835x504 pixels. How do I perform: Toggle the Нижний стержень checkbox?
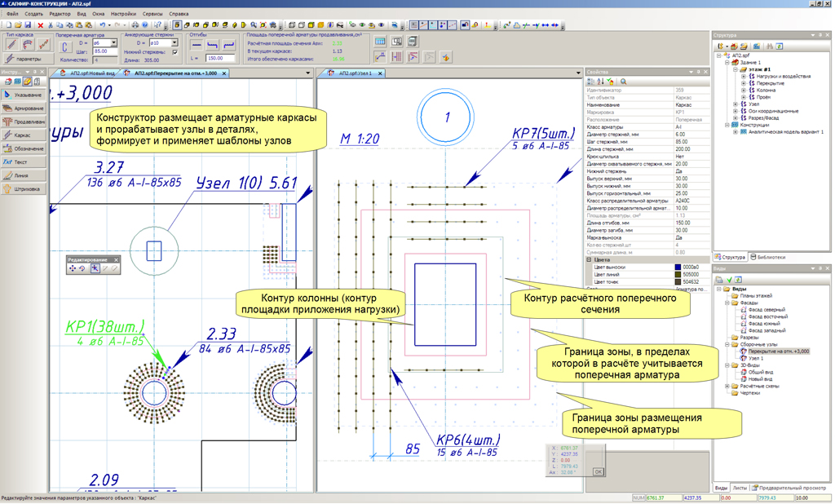[175, 52]
